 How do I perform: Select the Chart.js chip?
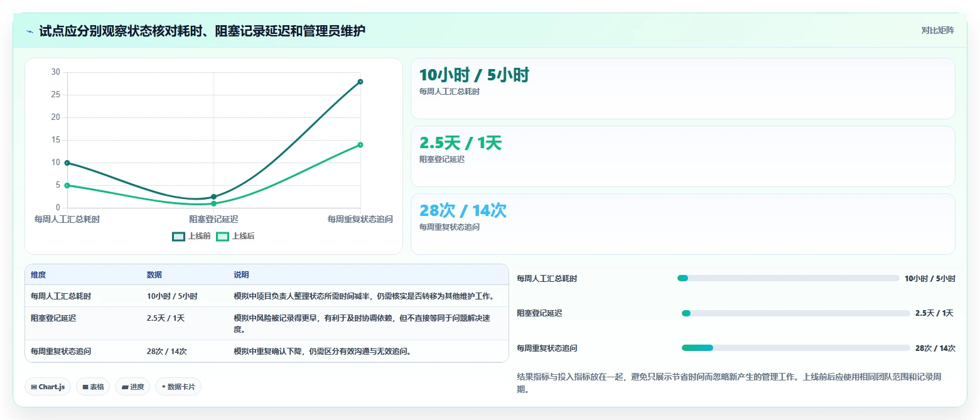pos(48,387)
